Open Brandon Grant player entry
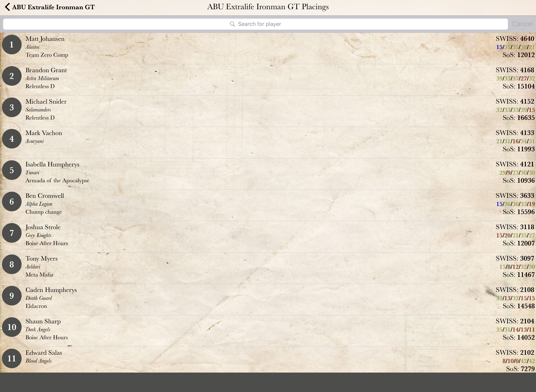Image resolution: width=536 pixels, height=392 pixels. pos(268,80)
